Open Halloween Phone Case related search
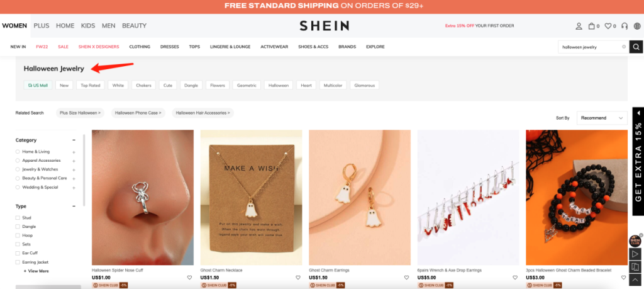 [138, 113]
